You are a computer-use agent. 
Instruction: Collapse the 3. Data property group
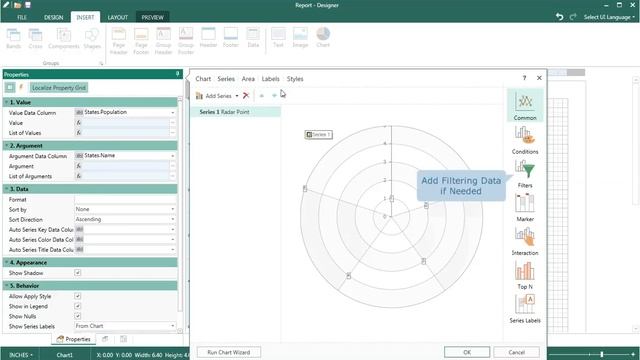point(7,189)
